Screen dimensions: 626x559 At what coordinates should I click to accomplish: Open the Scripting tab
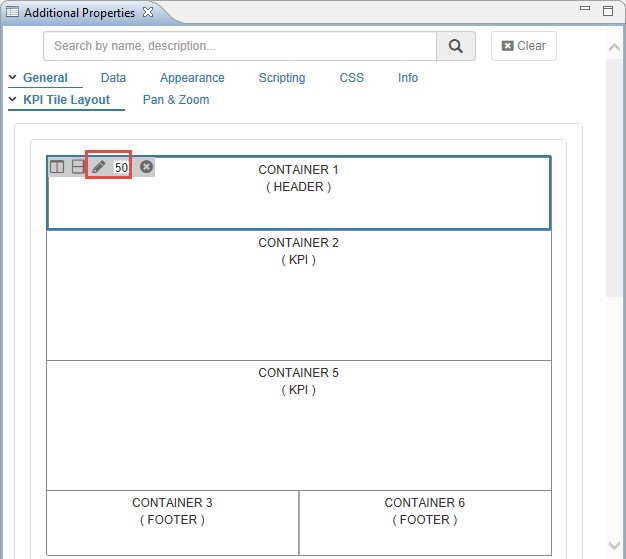coord(282,78)
